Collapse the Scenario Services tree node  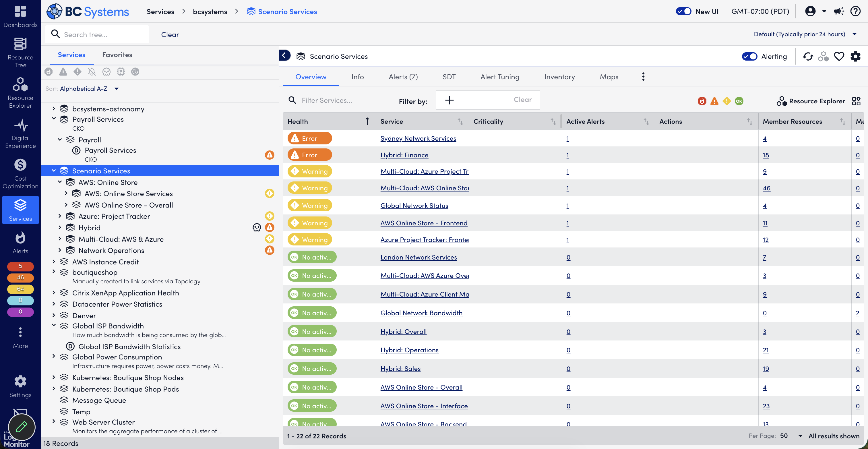(54, 171)
